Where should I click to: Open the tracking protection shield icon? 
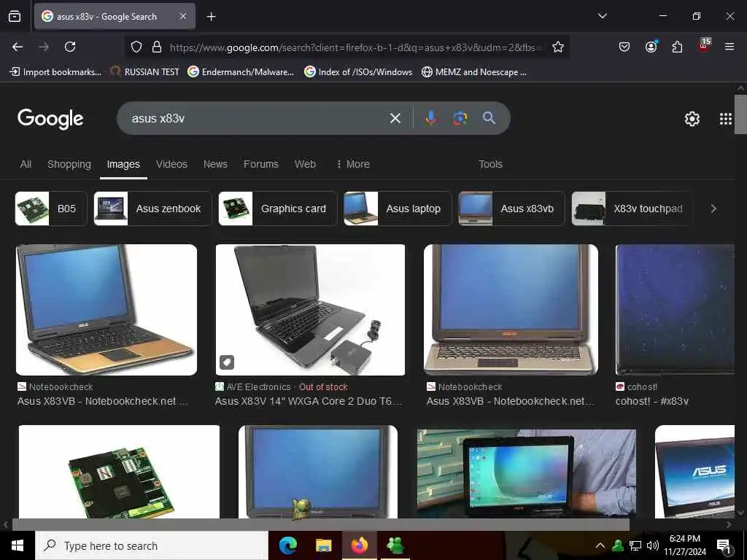point(136,47)
